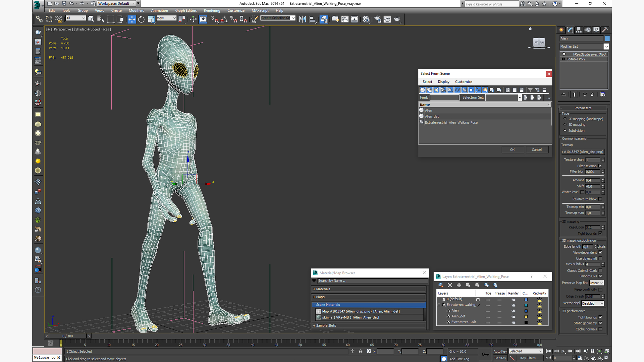Toggle the Filter texmap checkbox
644x362 pixels.
click(600, 166)
